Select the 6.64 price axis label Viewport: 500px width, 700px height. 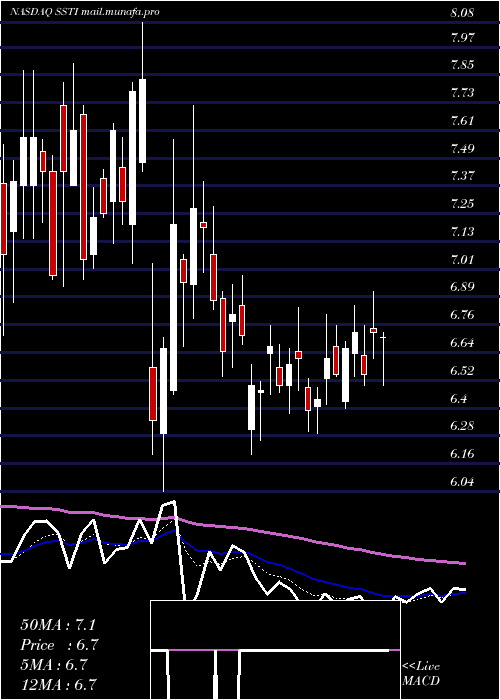pyautogui.click(x=462, y=343)
